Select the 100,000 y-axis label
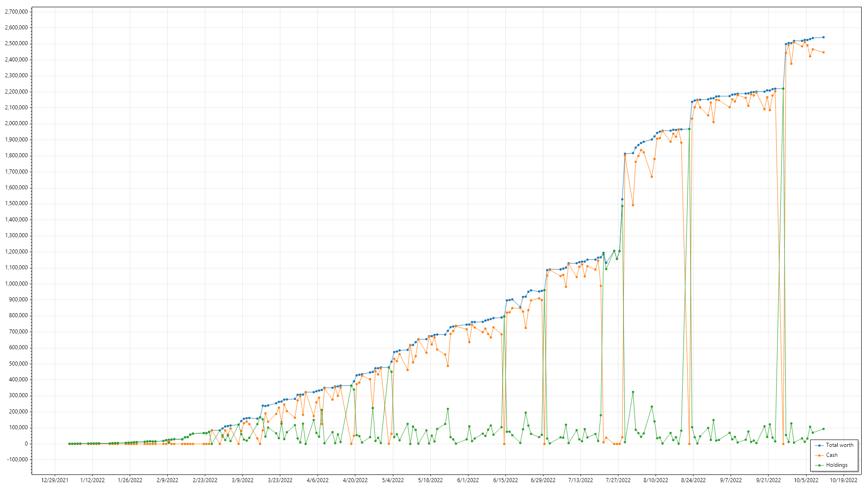 point(18,427)
